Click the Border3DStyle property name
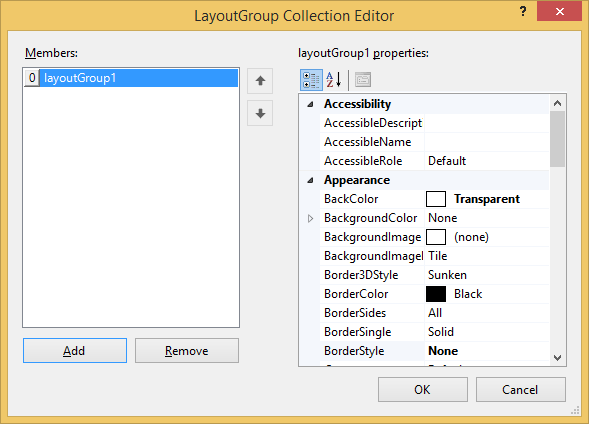Viewport: 589px width, 424px height. click(x=361, y=275)
